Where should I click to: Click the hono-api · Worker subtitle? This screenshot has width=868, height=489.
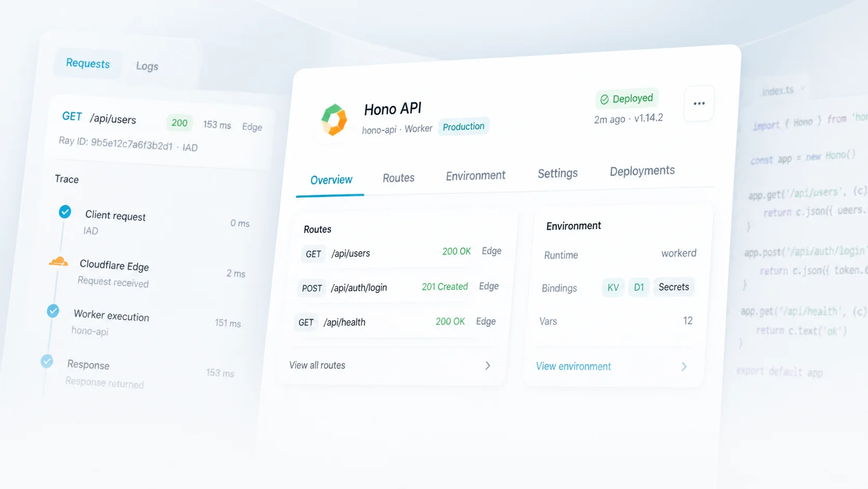(x=397, y=129)
